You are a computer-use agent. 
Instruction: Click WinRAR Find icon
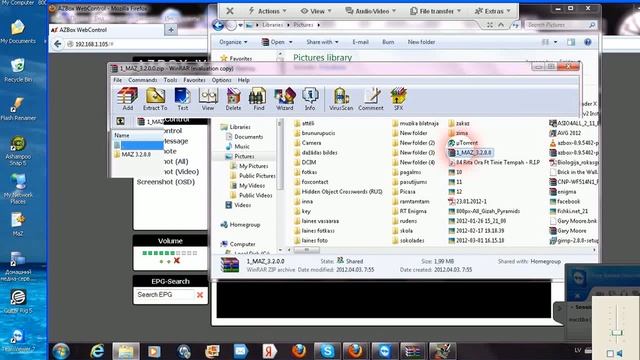click(258, 98)
